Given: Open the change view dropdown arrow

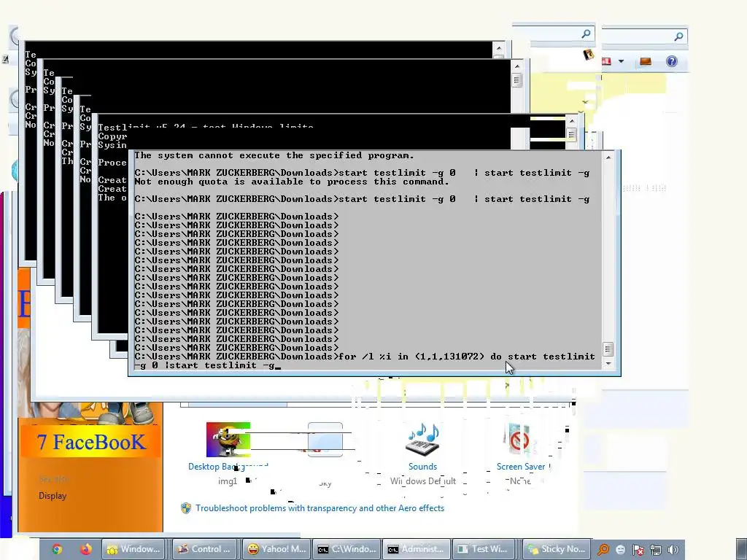Looking at the screenshot, I should (621, 61).
